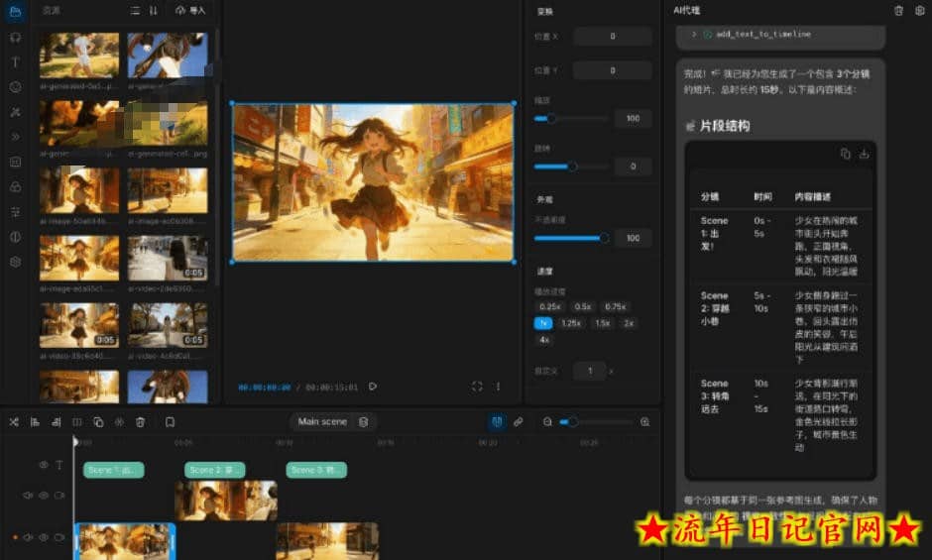
Task: Click the Position Y input field
Action: [613, 70]
